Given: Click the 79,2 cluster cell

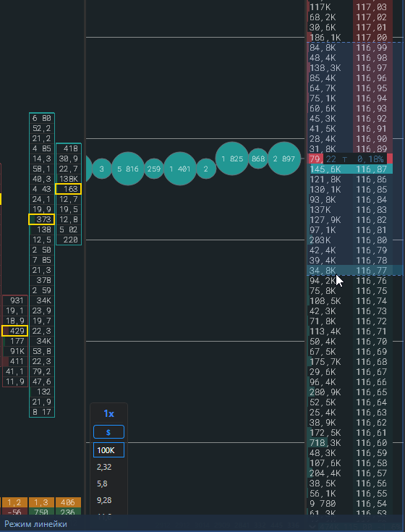Looking at the screenshot, I should pos(42,371).
